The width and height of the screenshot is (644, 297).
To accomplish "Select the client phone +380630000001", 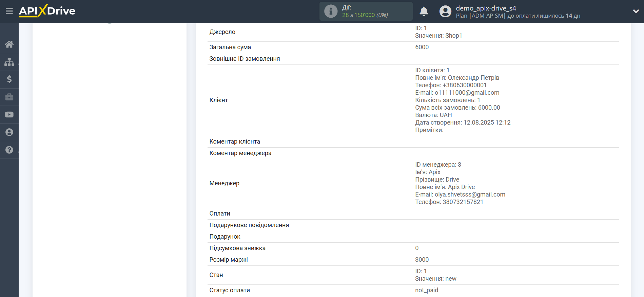I will (465, 85).
